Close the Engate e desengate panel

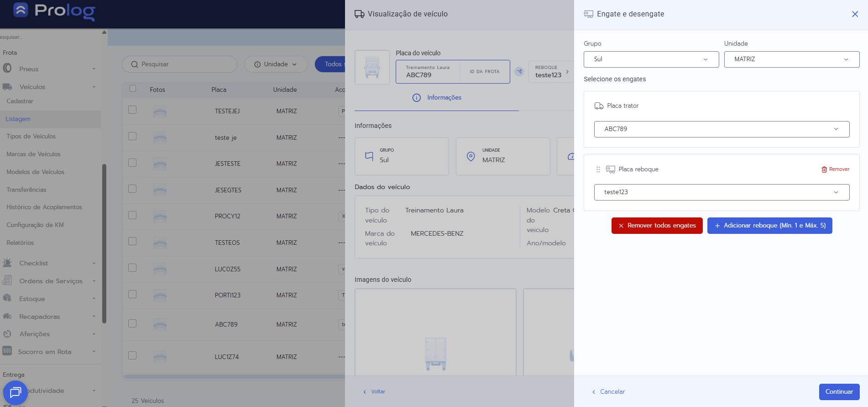[x=855, y=14]
